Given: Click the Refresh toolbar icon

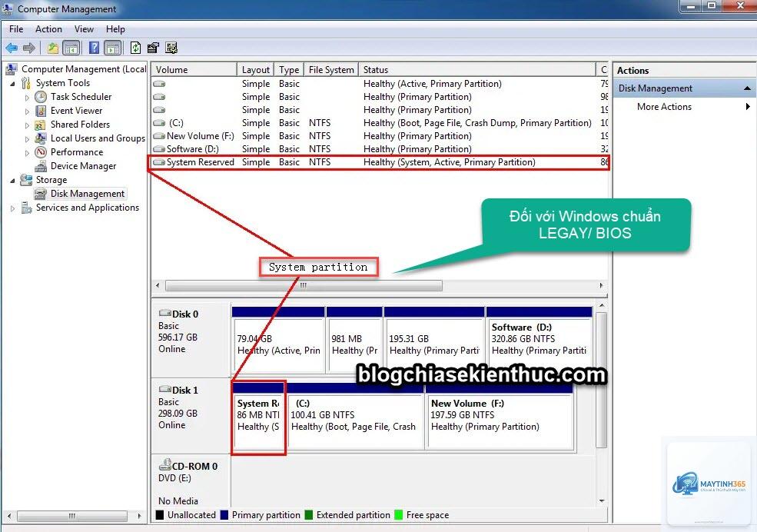Looking at the screenshot, I should tap(136, 48).
